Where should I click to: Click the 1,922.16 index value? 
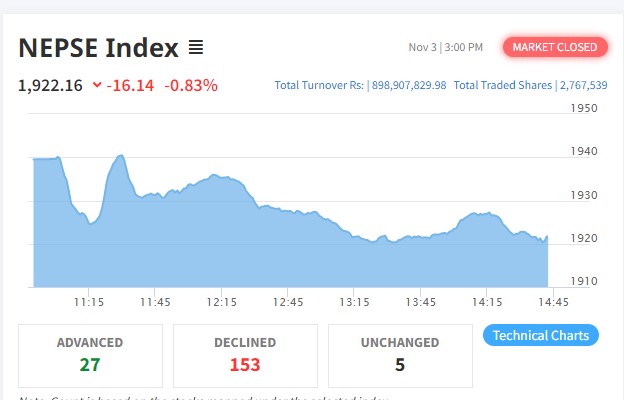tap(50, 85)
